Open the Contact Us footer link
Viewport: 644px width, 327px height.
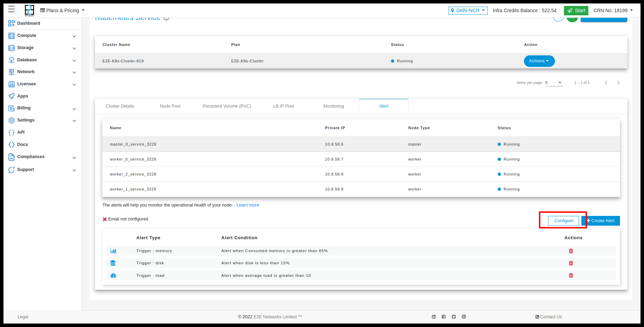click(549, 317)
